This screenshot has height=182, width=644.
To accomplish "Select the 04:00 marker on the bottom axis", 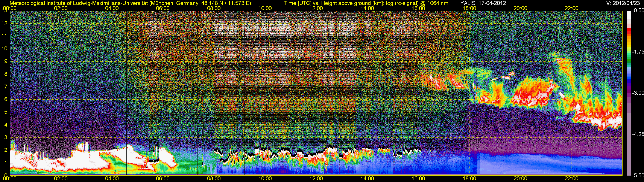I will click(112, 179).
